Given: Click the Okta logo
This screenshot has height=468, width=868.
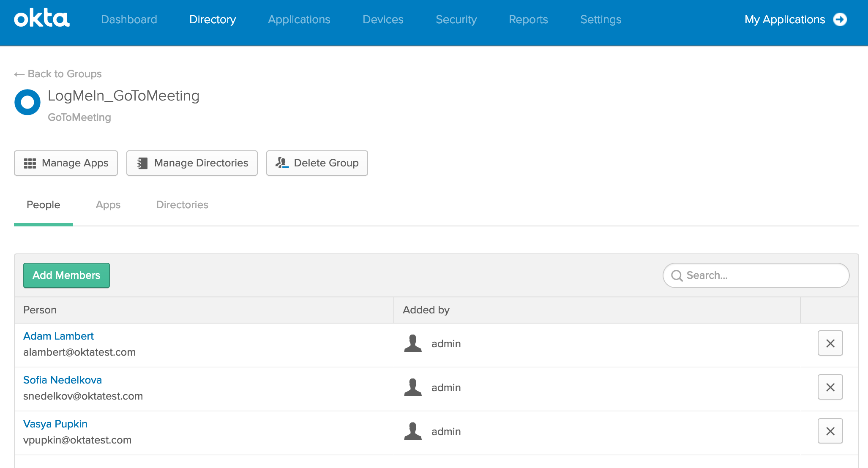Looking at the screenshot, I should 42,19.
